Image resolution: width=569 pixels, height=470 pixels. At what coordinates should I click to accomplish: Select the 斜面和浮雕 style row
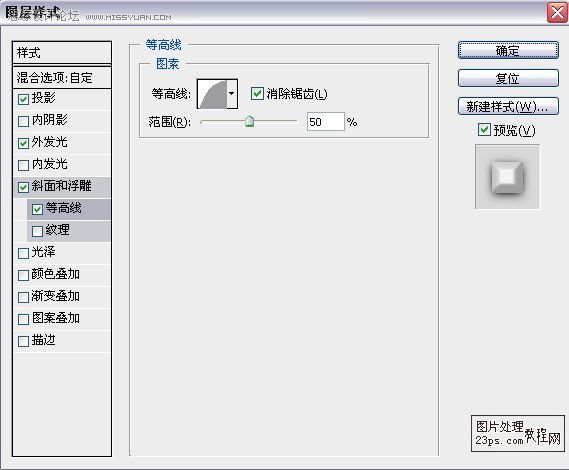62,187
